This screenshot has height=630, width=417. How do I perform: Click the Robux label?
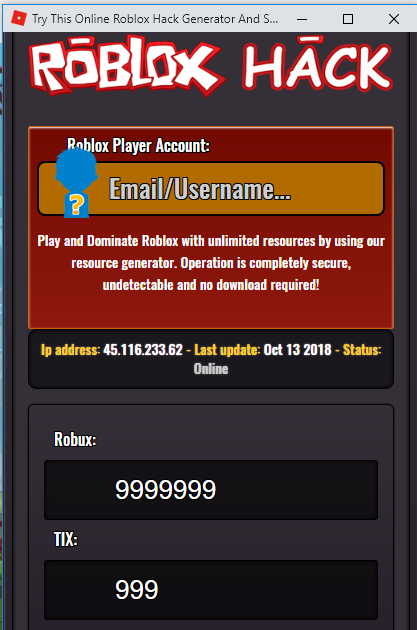click(x=75, y=439)
